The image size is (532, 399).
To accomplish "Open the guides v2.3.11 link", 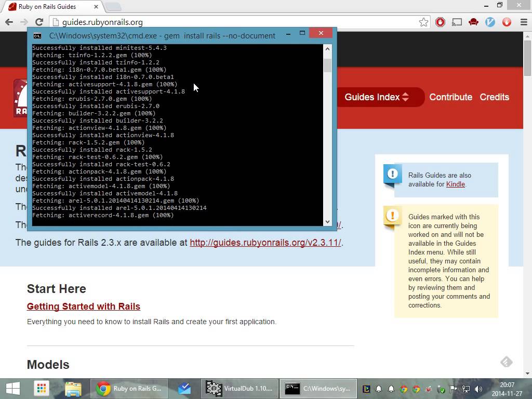I will (265, 243).
